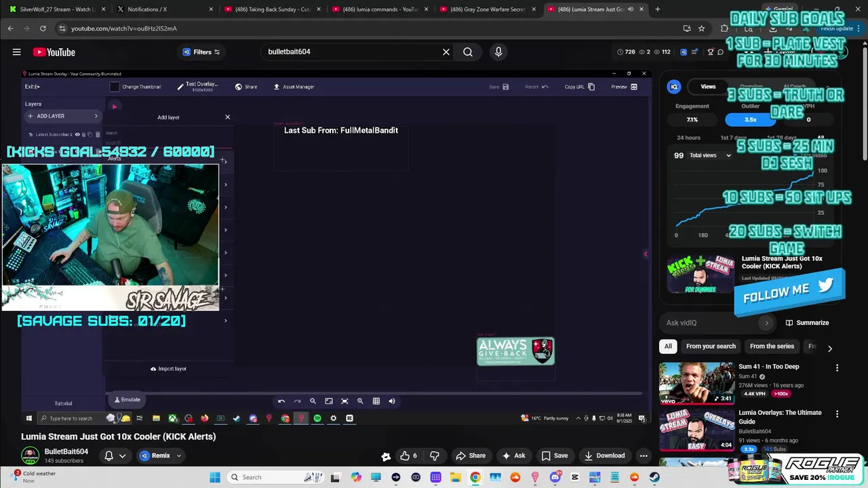Open a new browser tab
This screenshot has width=868, height=488.
657,9
